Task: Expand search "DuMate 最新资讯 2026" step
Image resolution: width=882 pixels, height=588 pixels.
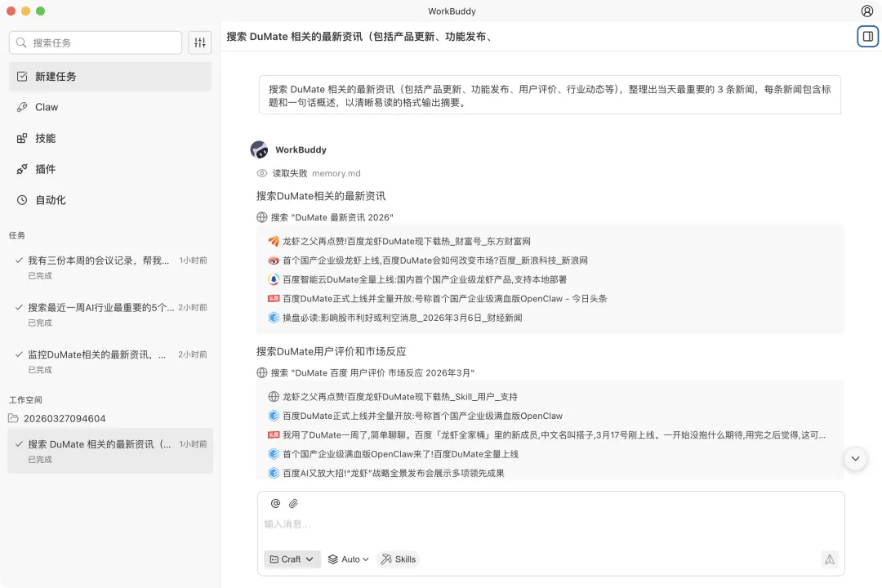Action: point(332,217)
